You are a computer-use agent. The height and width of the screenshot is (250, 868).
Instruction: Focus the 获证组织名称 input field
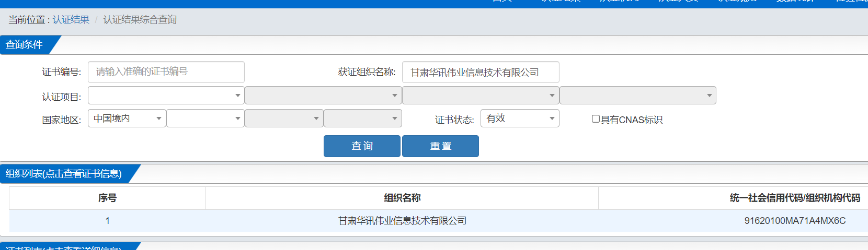coord(481,72)
